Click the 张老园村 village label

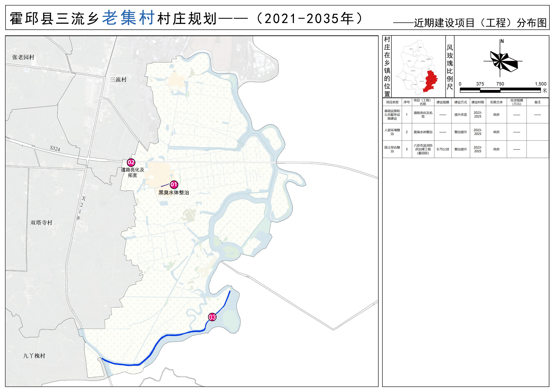(23, 57)
